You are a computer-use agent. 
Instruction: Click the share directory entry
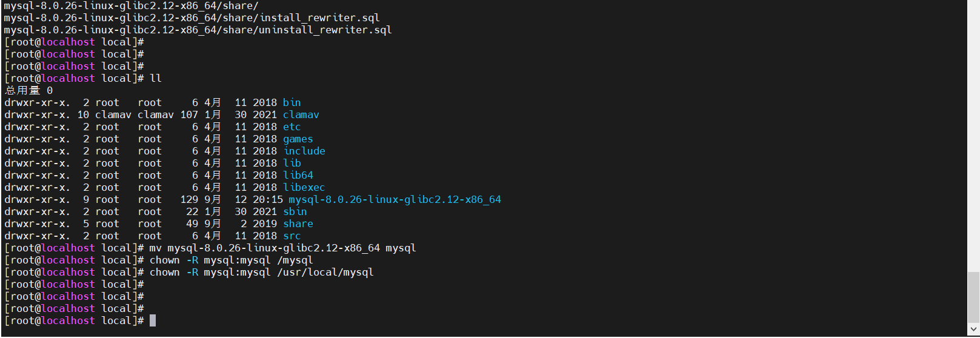coord(298,224)
